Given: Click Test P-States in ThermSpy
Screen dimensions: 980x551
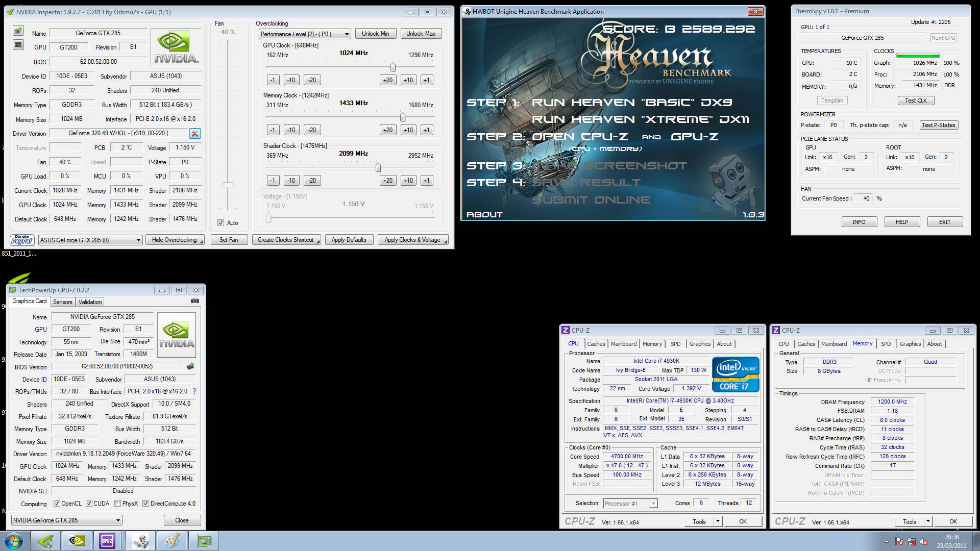Looking at the screenshot, I should [939, 125].
